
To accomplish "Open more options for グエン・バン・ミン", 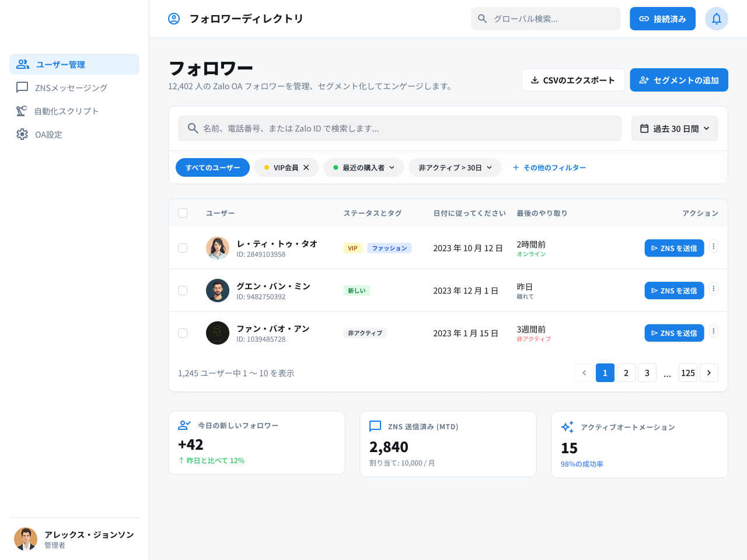I will [x=713, y=289].
